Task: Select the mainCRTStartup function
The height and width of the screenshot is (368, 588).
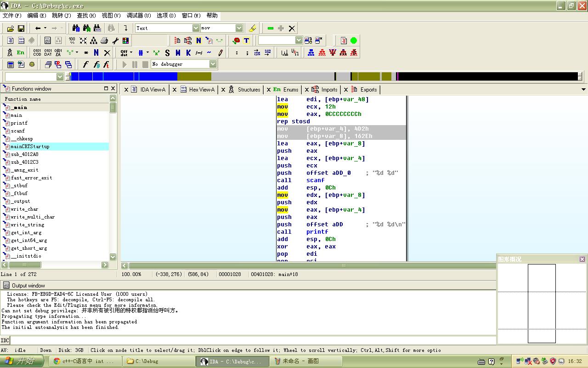Action: (55, 147)
